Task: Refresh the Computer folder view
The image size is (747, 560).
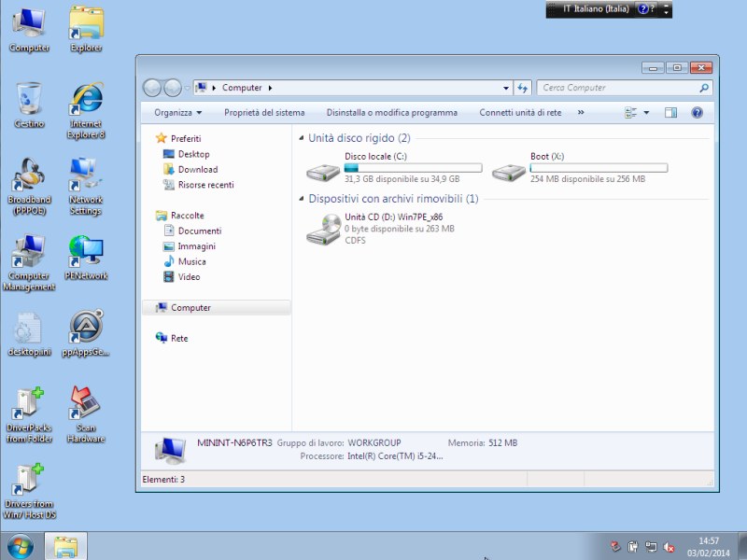Action: coord(523,88)
